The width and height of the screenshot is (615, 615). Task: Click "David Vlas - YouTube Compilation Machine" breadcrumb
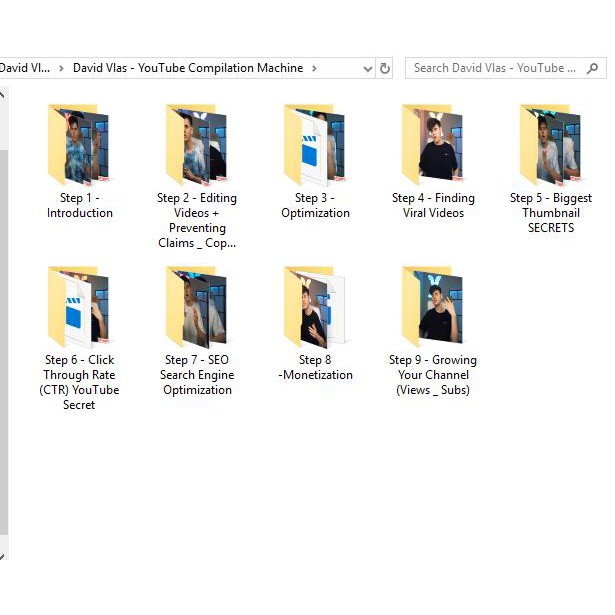pyautogui.click(x=188, y=68)
